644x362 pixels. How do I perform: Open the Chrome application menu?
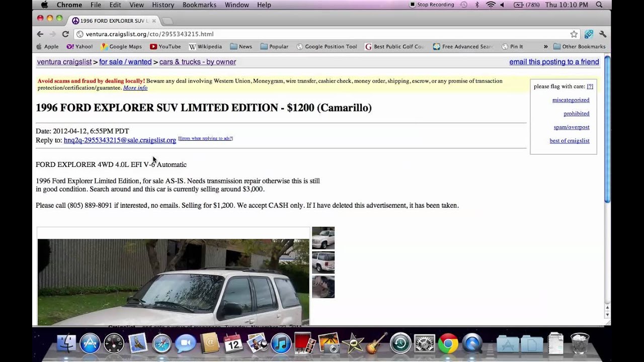69,5
